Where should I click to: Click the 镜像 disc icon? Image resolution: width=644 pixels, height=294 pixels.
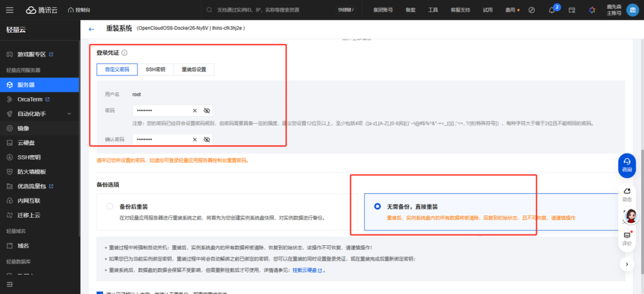pyautogui.click(x=10, y=128)
